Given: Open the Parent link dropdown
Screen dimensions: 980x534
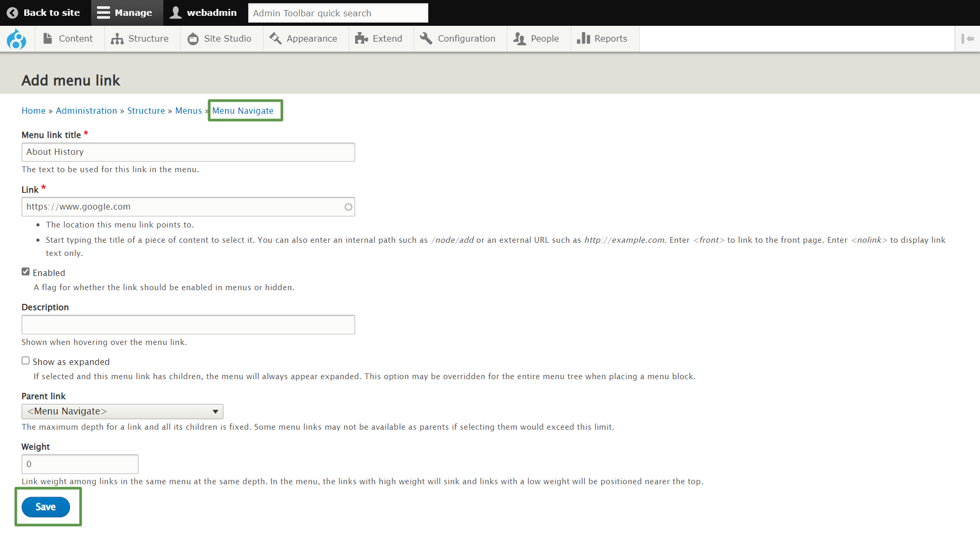Looking at the screenshot, I should (122, 411).
